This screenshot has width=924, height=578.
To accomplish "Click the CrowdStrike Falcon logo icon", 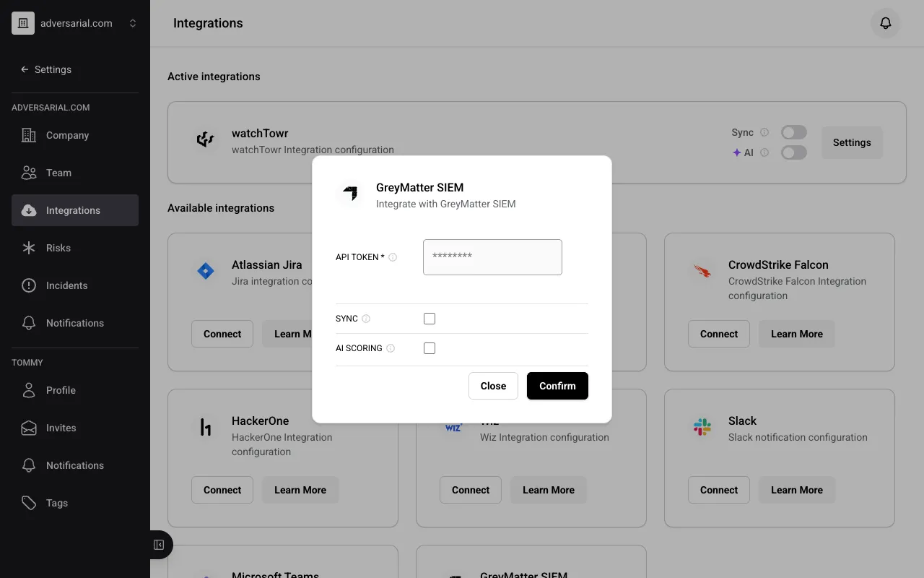I will (702, 272).
